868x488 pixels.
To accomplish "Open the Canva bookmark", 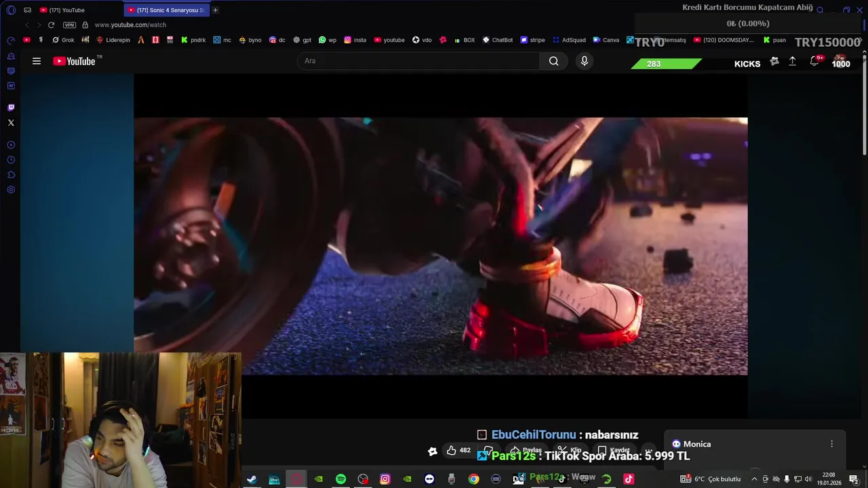I will pyautogui.click(x=606, y=40).
